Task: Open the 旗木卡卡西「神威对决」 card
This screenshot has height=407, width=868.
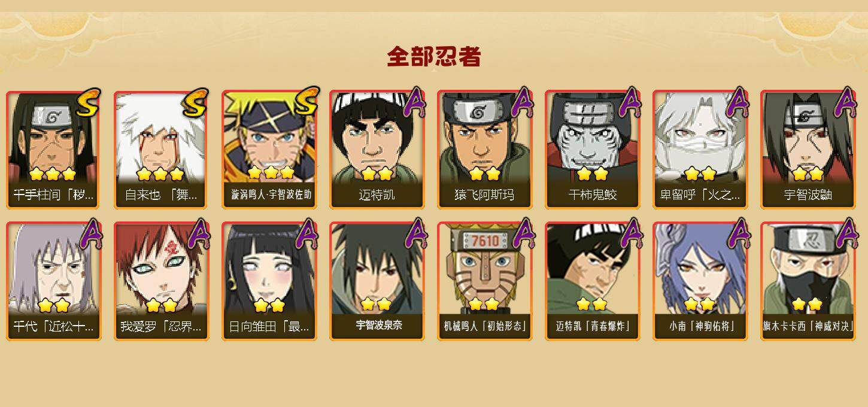Action: [808, 281]
